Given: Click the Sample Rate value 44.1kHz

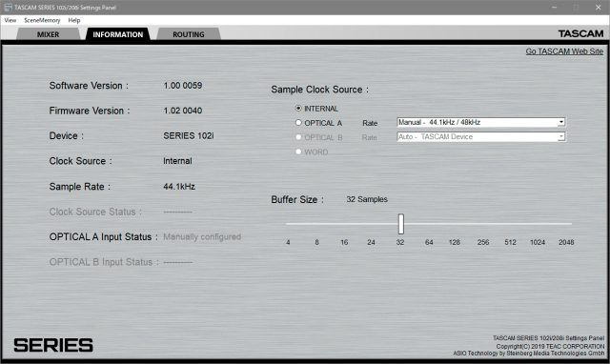Looking at the screenshot, I should (x=179, y=187).
